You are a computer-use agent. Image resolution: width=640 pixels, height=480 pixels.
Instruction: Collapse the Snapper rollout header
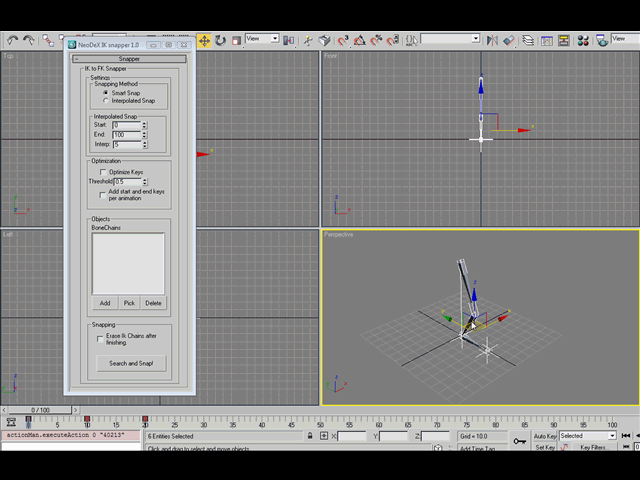(129, 59)
